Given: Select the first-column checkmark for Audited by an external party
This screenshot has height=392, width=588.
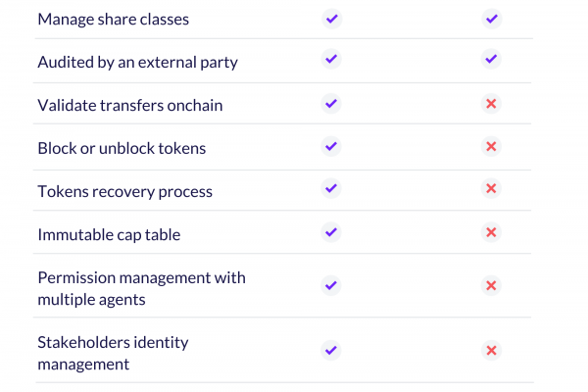Looking at the screenshot, I should point(331,59).
